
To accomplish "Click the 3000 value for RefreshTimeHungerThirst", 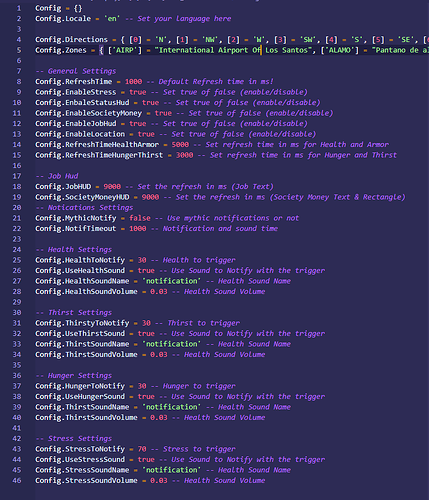I will click(x=184, y=155).
